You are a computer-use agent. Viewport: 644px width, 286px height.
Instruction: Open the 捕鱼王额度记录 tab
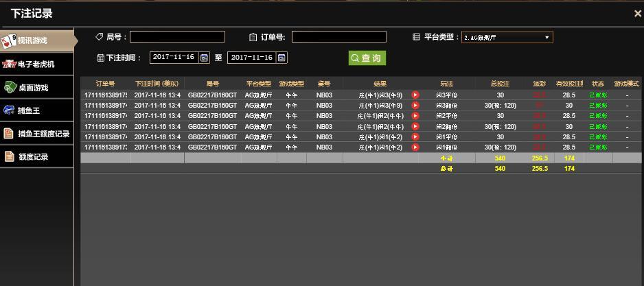[x=43, y=134]
